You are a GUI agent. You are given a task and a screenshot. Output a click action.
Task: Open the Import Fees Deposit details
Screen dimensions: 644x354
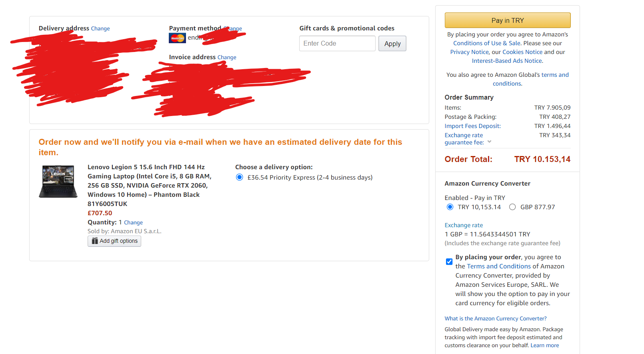pyautogui.click(x=472, y=126)
